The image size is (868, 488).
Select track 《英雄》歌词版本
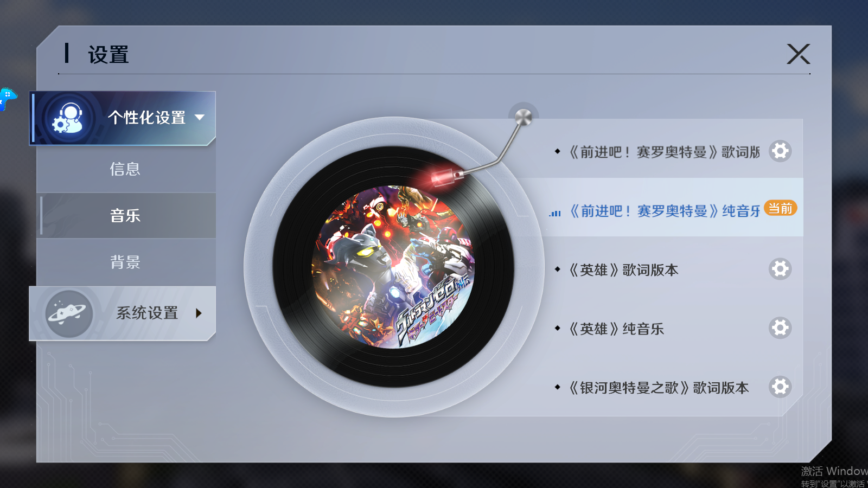(624, 269)
